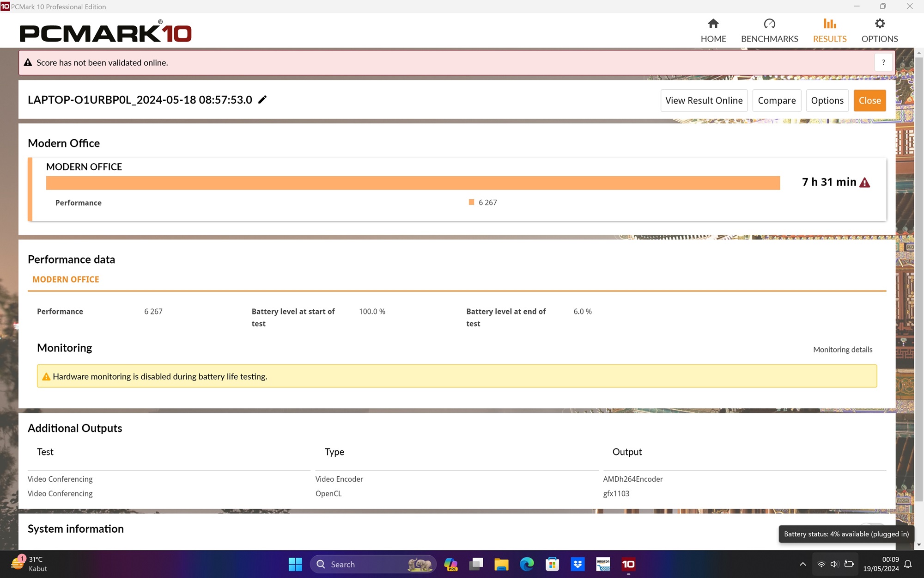
Task: Click the Wi-Fi network icon
Action: pos(821,564)
